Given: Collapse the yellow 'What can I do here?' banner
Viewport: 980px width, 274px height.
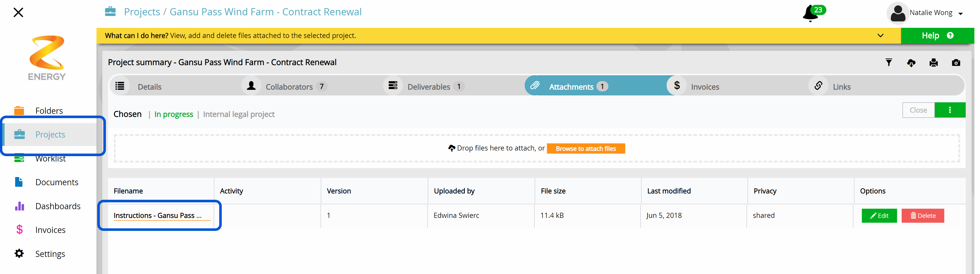Looking at the screenshot, I should point(880,35).
